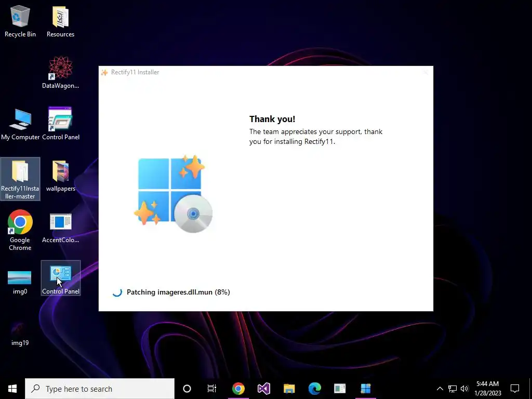Select the Google Chrome desktop shortcut

coord(20,231)
